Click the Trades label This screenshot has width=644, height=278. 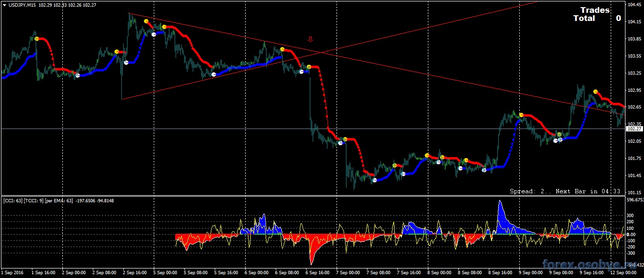coord(595,10)
